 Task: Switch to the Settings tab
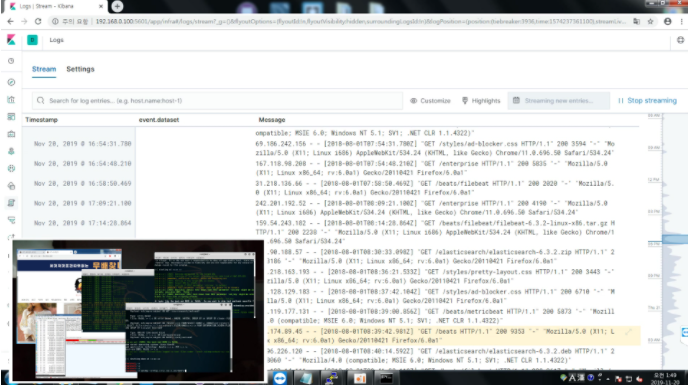pos(80,69)
